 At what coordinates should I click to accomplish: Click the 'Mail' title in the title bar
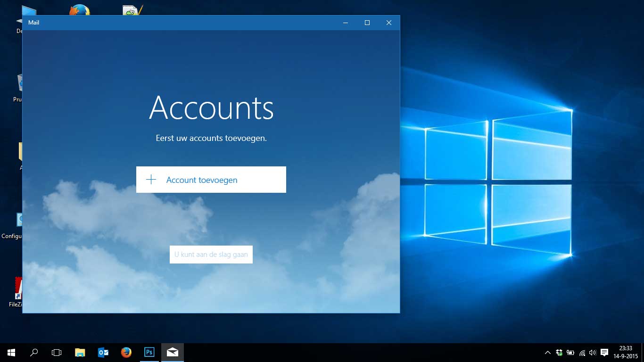click(33, 23)
